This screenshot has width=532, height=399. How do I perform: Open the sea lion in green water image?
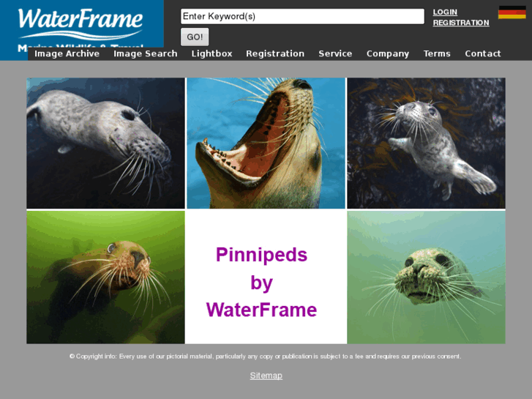[106, 277]
